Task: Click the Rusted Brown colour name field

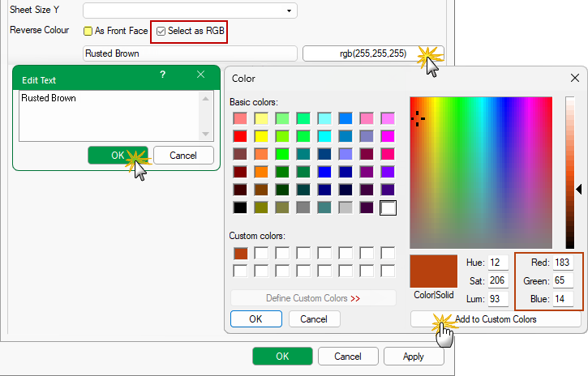Action: [x=191, y=53]
